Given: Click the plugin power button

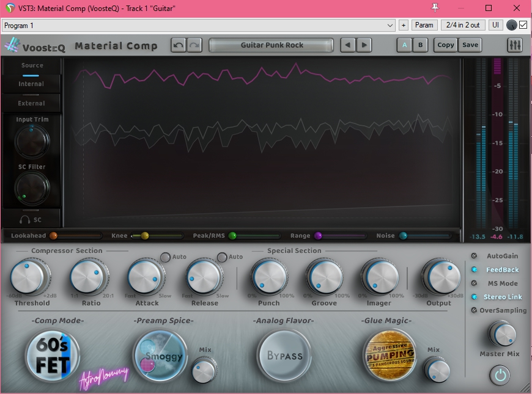Looking at the screenshot, I should point(500,375).
